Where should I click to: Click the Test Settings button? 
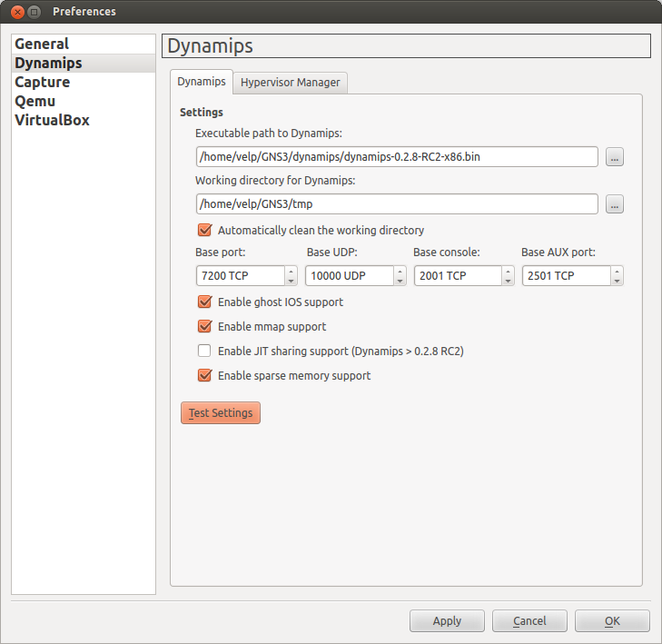pos(221,412)
